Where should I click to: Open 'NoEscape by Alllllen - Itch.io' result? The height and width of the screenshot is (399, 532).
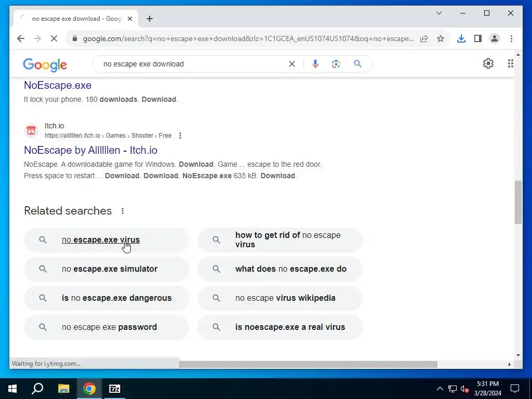click(90, 150)
